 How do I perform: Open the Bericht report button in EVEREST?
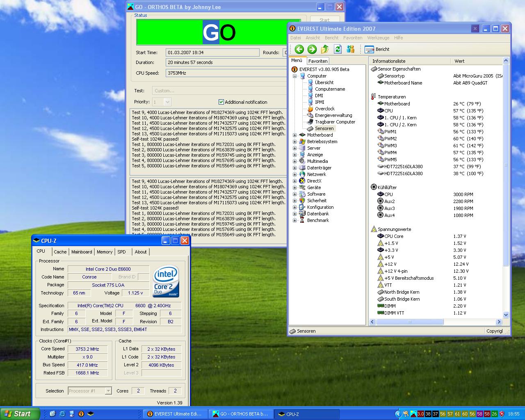(377, 49)
